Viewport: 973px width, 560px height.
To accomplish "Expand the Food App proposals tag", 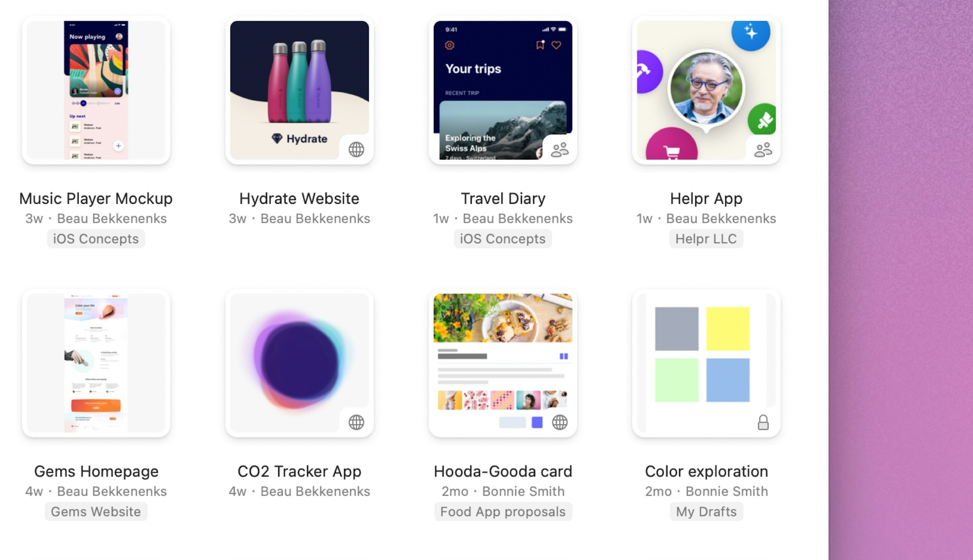I will click(x=503, y=511).
